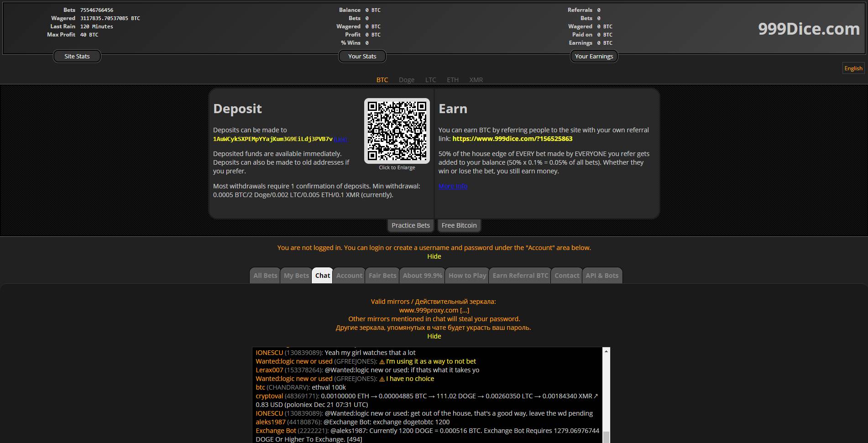Expand the mirror list [...] link
The height and width of the screenshot is (443, 868).
(465, 310)
